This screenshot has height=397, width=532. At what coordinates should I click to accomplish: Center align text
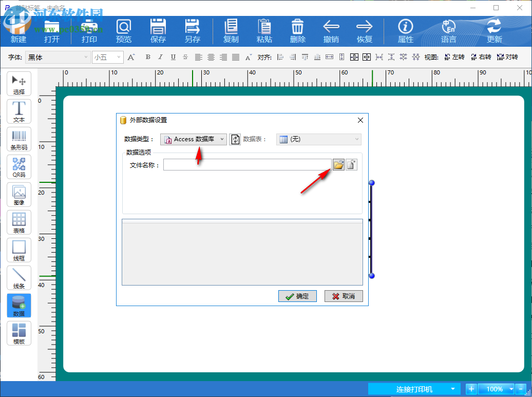(x=211, y=58)
